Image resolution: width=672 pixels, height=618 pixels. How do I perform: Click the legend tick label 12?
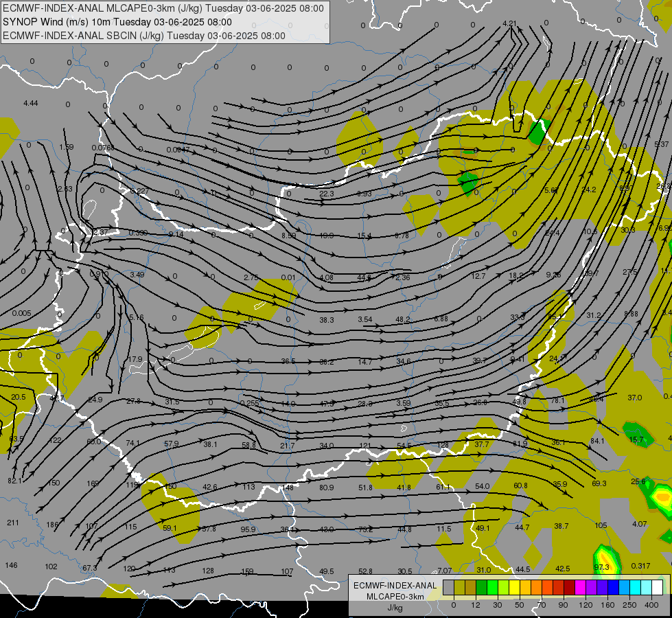coord(476,605)
